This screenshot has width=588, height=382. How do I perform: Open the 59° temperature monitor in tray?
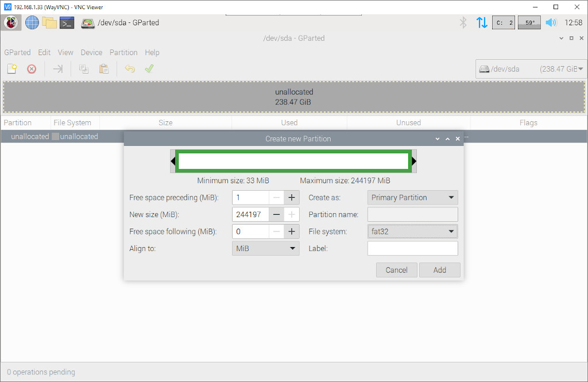tap(529, 22)
